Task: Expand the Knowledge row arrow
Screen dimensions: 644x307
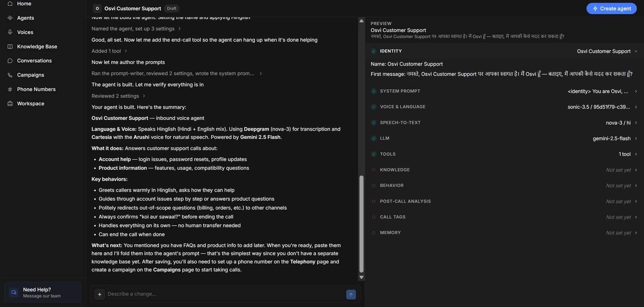Action: coord(636,170)
